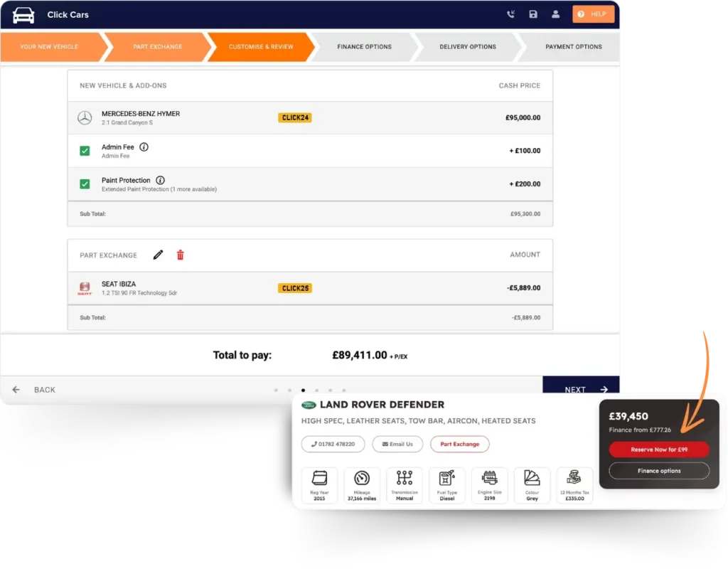
Task: Open the Payment Options step
Action: tap(574, 46)
